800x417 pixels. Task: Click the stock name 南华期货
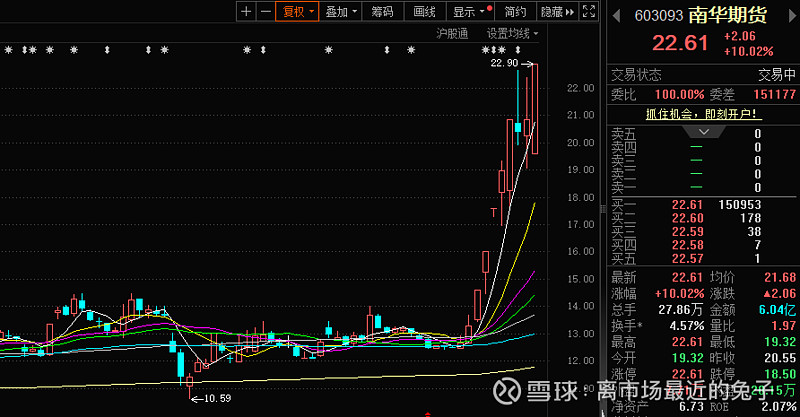(x=728, y=15)
